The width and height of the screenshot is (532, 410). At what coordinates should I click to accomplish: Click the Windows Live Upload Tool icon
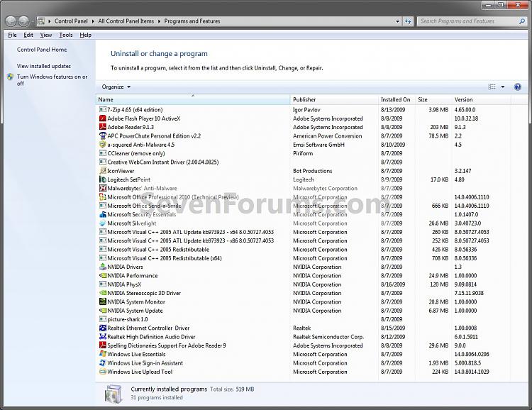click(102, 372)
